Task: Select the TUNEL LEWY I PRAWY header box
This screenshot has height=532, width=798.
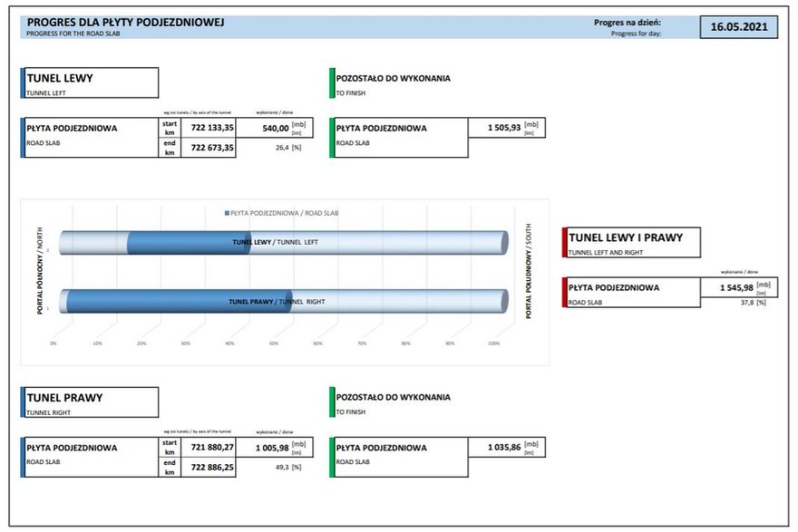Action: [x=631, y=243]
